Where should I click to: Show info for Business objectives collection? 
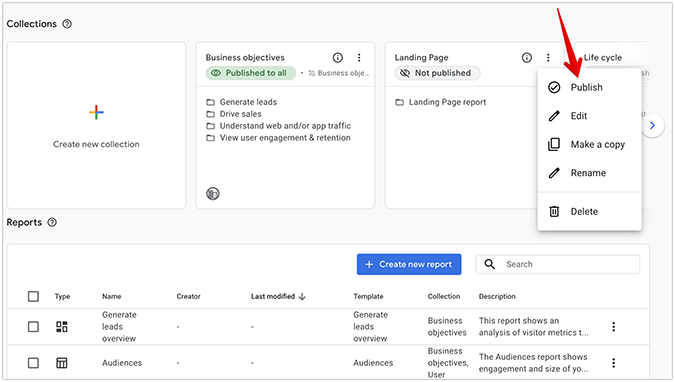pos(338,58)
